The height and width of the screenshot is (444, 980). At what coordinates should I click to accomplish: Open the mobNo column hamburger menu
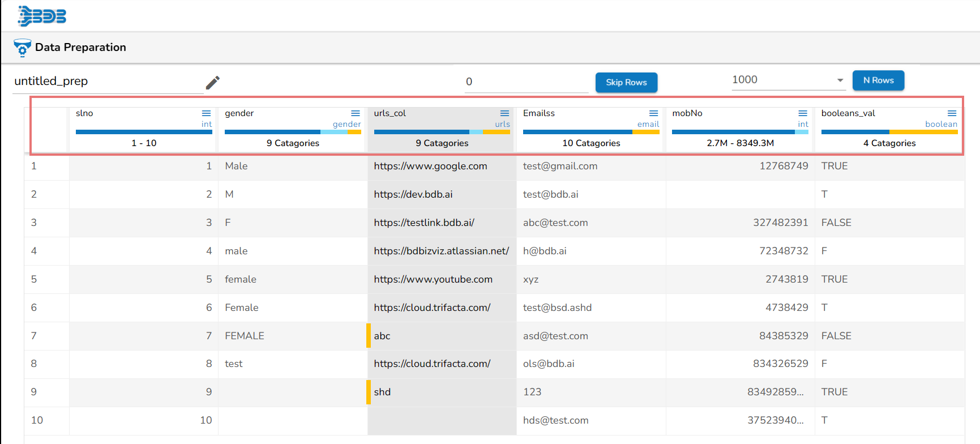tap(803, 113)
